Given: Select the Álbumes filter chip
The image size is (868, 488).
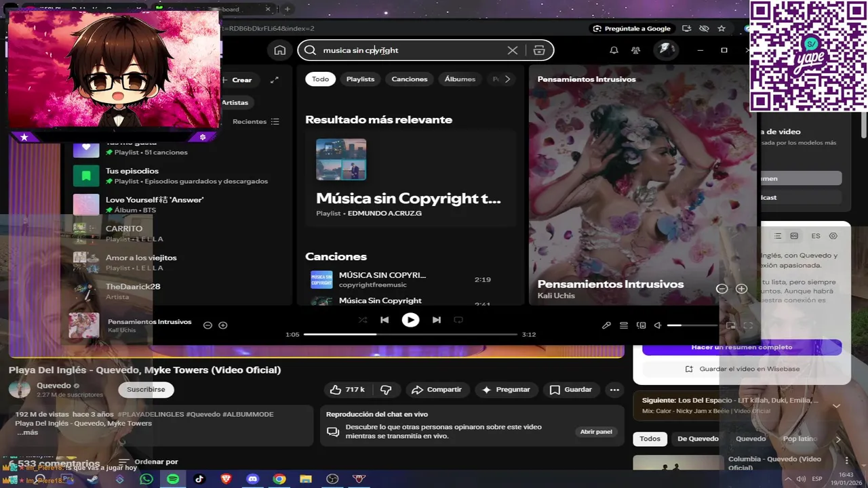Looking at the screenshot, I should (460, 79).
